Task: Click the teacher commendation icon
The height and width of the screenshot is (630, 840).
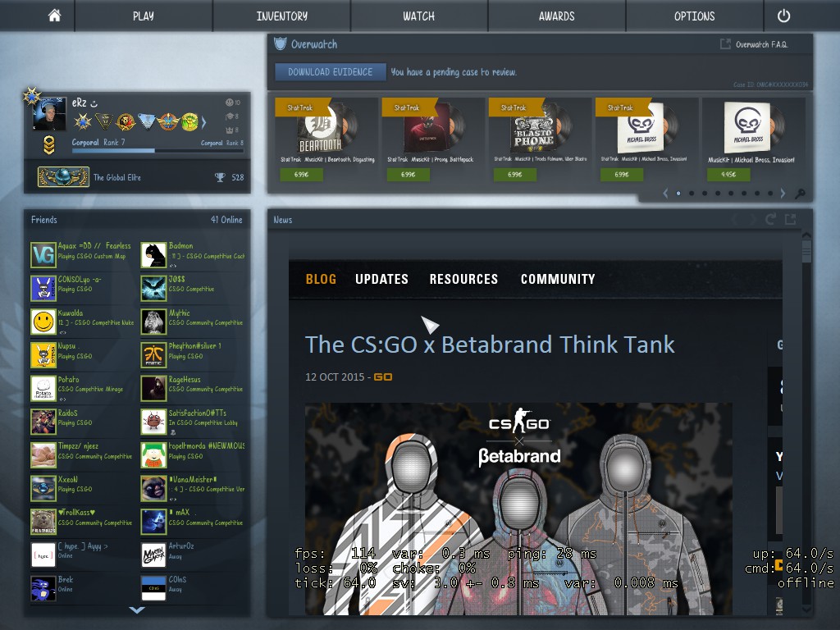Action: (230, 116)
